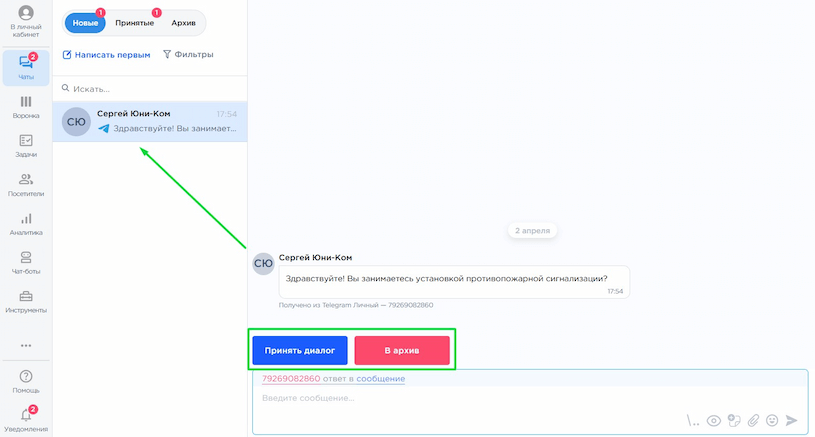This screenshot has height=437, width=815.
Task: Open the emoji picker in message box
Action: 772,421
